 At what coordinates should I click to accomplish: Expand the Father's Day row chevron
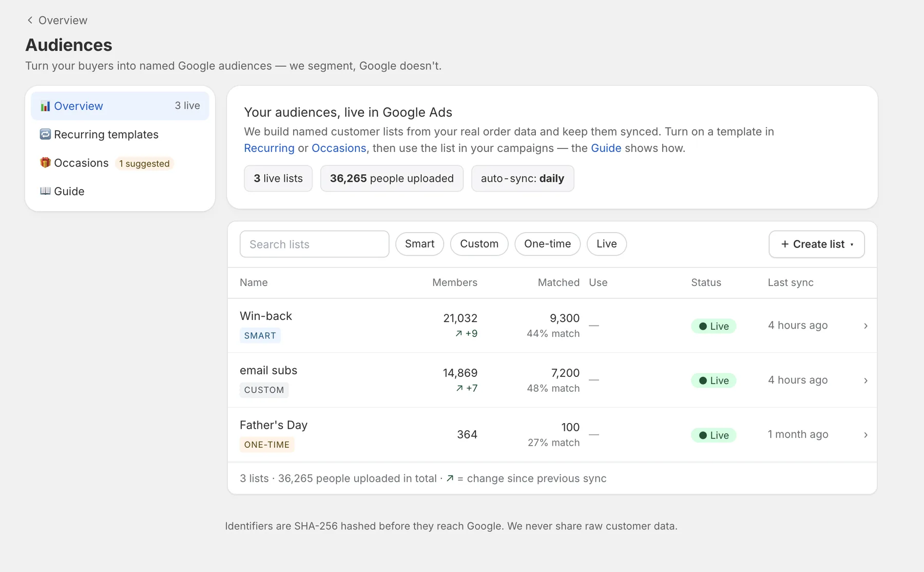tap(865, 435)
